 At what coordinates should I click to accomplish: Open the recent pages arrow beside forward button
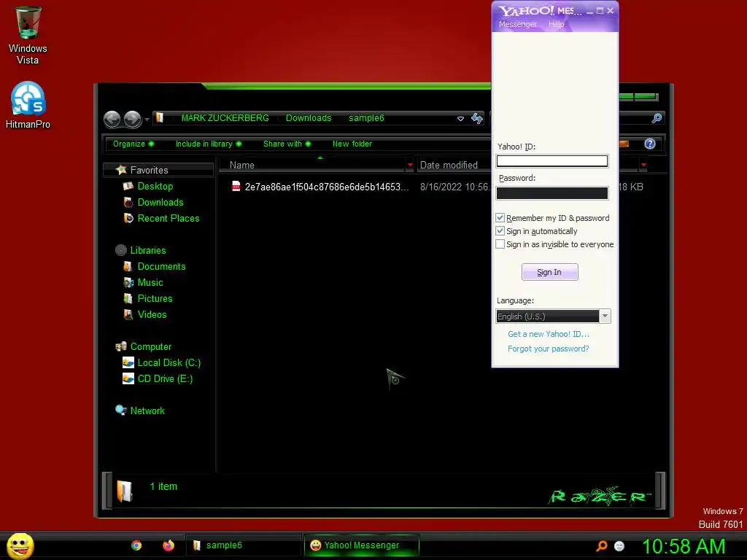pos(147,120)
